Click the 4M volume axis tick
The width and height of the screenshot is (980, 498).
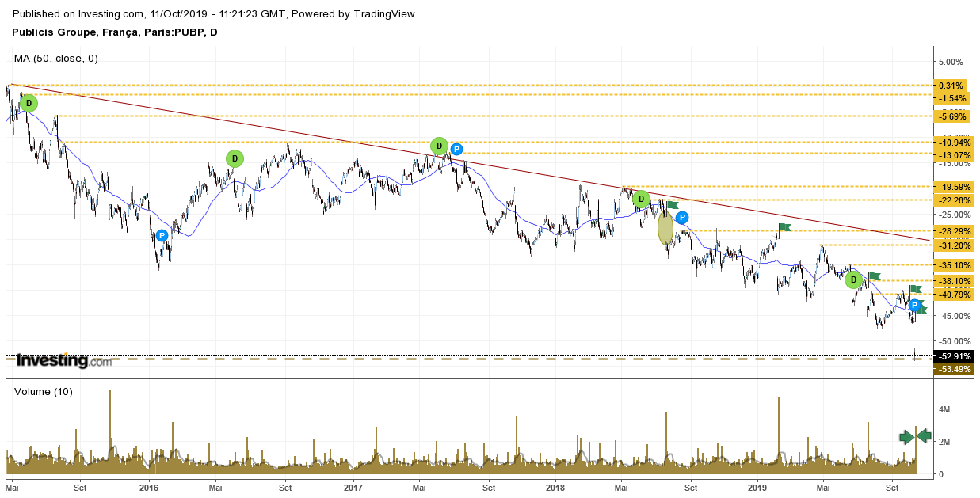point(946,410)
